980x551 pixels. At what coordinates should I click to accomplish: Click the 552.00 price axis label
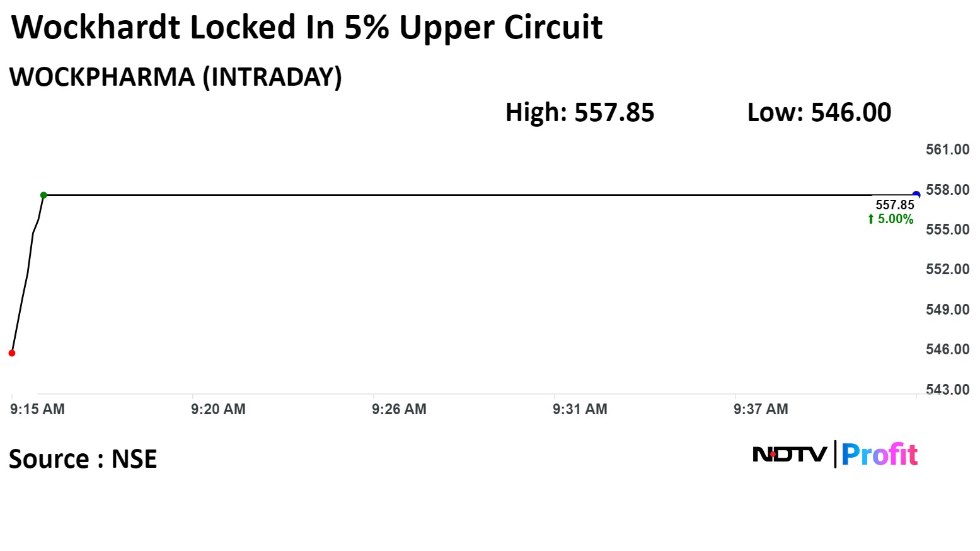click(x=947, y=269)
